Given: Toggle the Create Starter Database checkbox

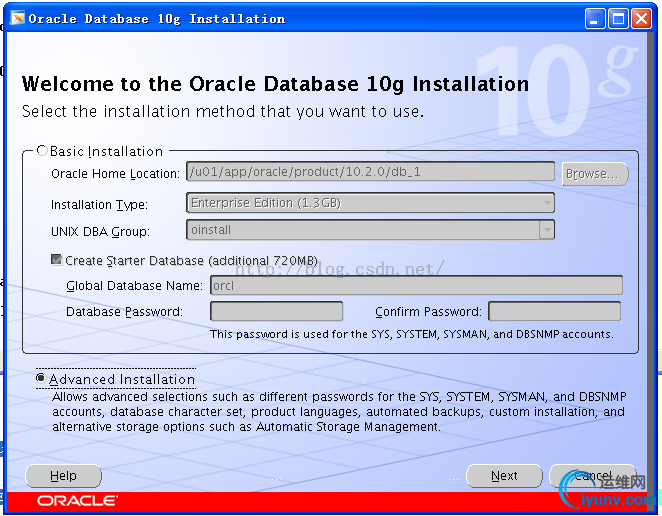Looking at the screenshot, I should (56, 259).
